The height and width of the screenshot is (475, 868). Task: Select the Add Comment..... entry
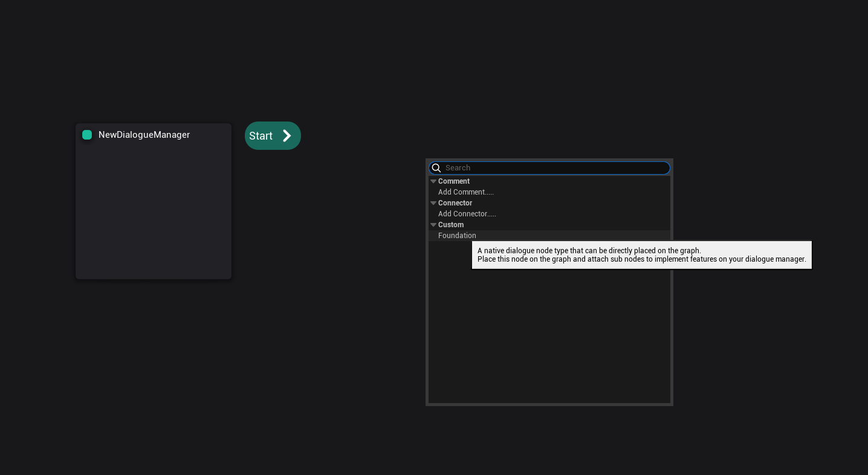tap(465, 192)
